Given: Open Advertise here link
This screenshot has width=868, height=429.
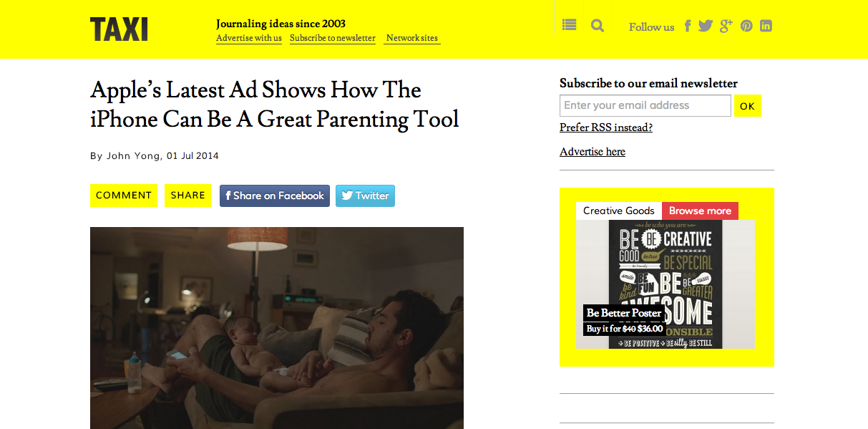Looking at the screenshot, I should [593, 152].
